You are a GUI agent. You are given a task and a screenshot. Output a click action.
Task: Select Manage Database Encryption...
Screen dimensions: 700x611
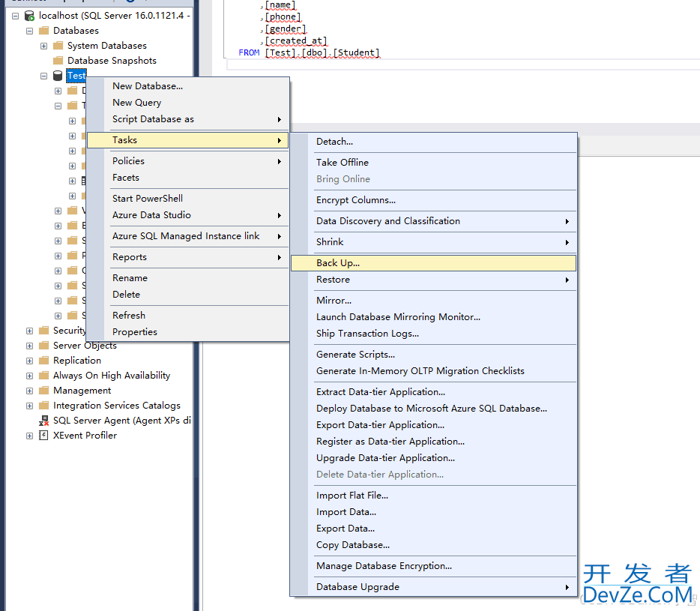coord(433,566)
